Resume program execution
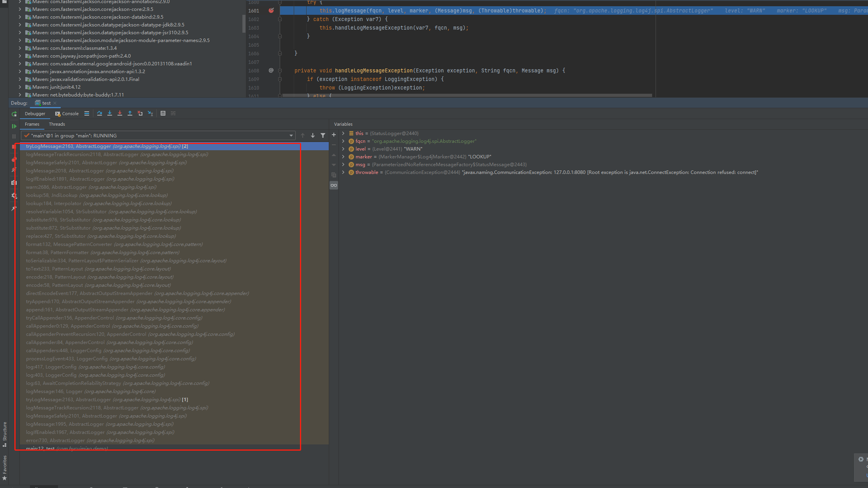This screenshot has width=868, height=488. coord(14,126)
